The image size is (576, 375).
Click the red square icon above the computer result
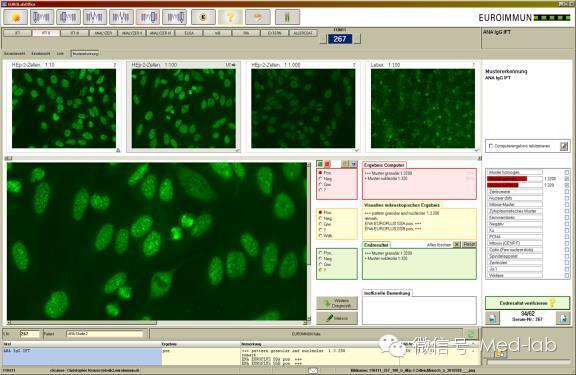(327, 164)
